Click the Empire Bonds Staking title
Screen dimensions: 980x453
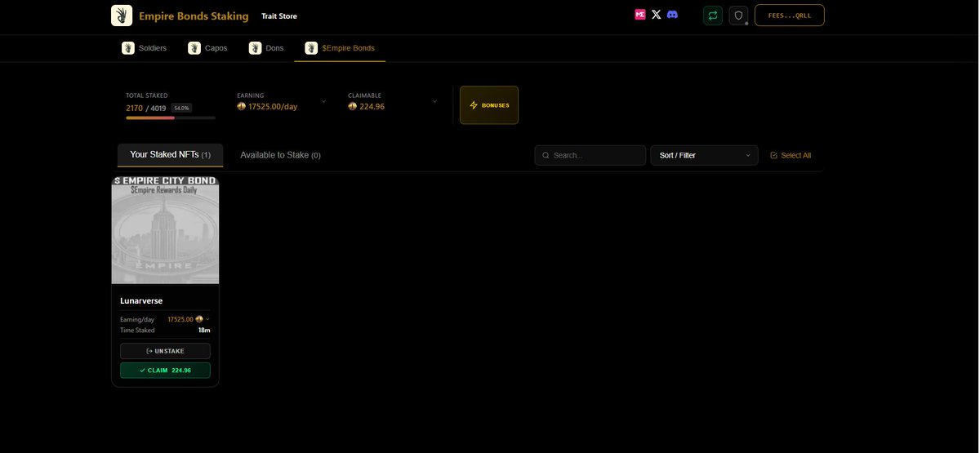(194, 16)
